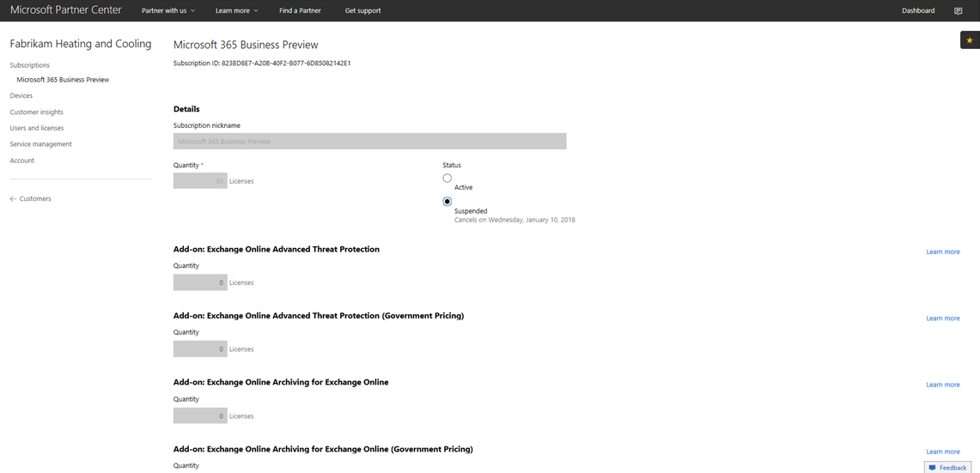Open Devices in the left sidebar
The width and height of the screenshot is (980, 473).
[x=21, y=96]
